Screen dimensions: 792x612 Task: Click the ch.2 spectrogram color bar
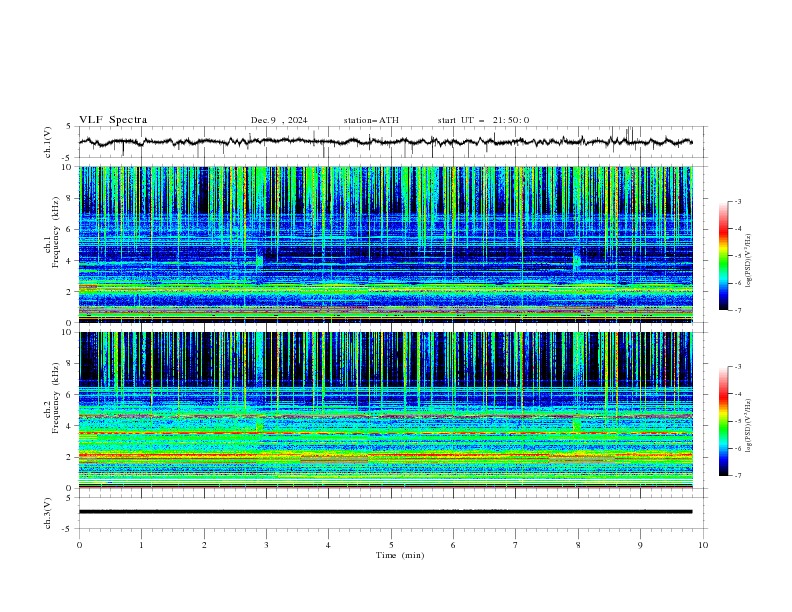point(723,421)
